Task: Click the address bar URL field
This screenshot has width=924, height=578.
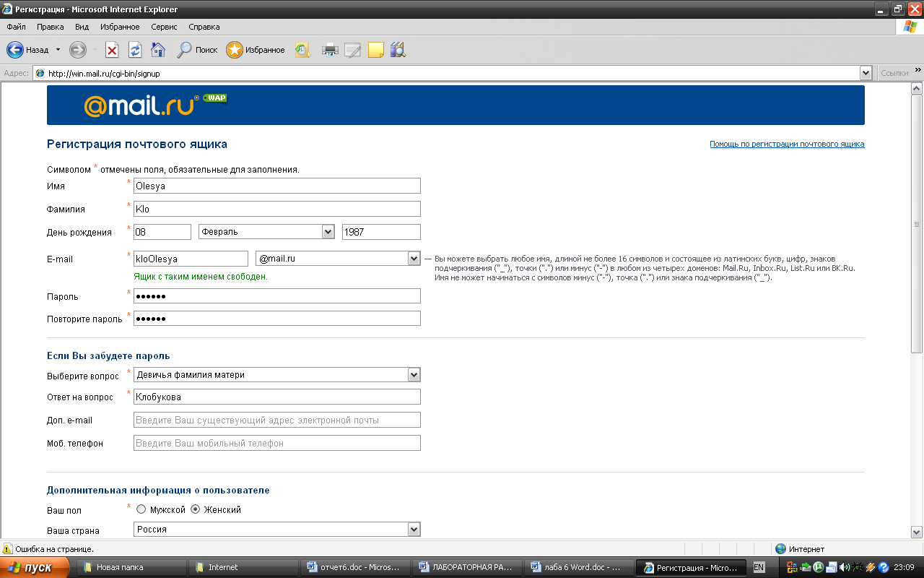Action: pyautogui.click(x=453, y=73)
